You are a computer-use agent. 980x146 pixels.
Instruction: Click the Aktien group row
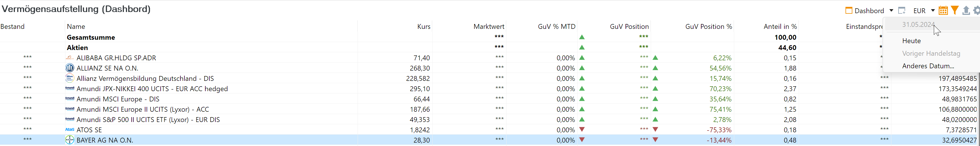point(490,47)
